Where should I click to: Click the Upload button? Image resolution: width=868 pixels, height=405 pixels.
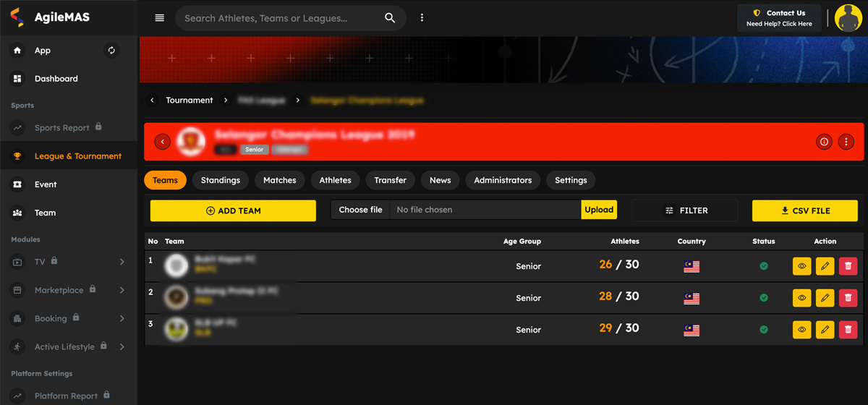pyautogui.click(x=599, y=210)
